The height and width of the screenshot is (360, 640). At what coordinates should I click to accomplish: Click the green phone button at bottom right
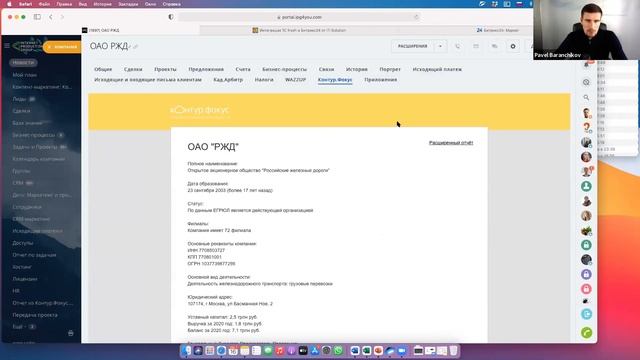[587, 333]
